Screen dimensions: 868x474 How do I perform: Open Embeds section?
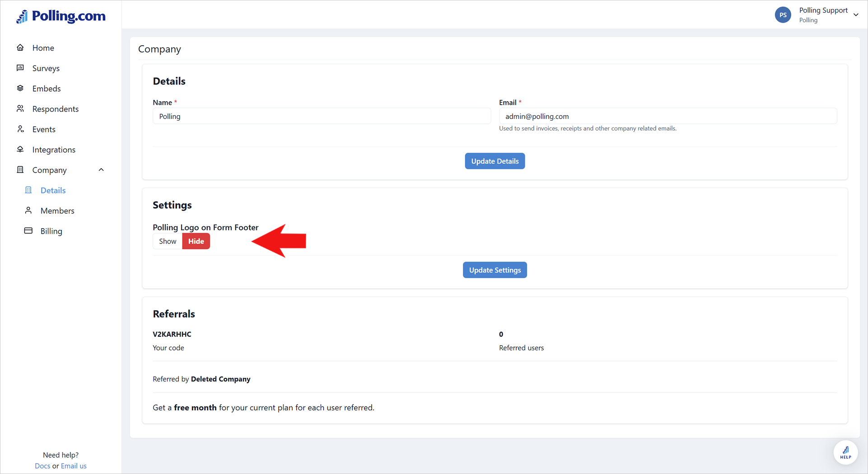[47, 89]
